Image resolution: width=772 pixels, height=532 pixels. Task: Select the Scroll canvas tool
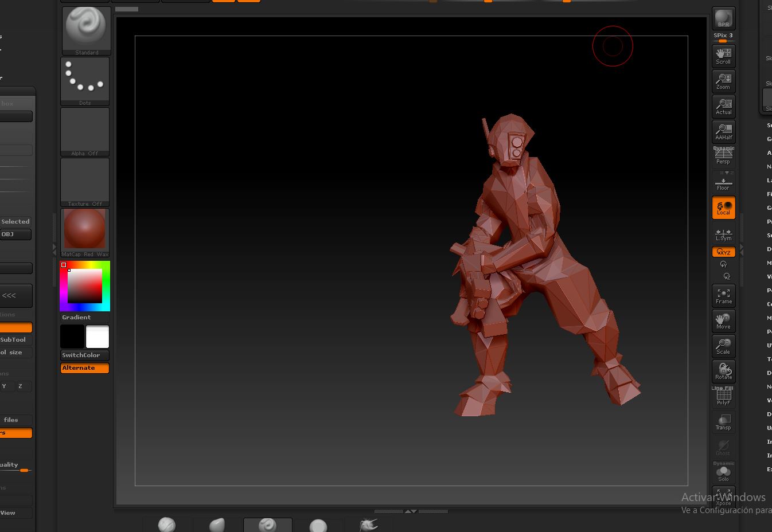tap(723, 56)
